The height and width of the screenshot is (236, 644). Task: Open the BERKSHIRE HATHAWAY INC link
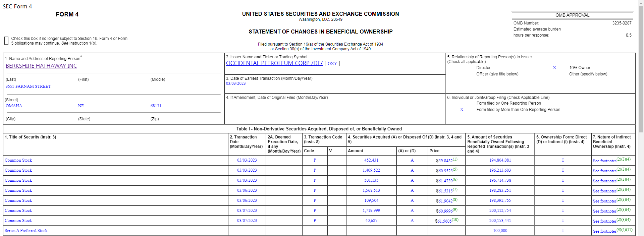pos(41,66)
